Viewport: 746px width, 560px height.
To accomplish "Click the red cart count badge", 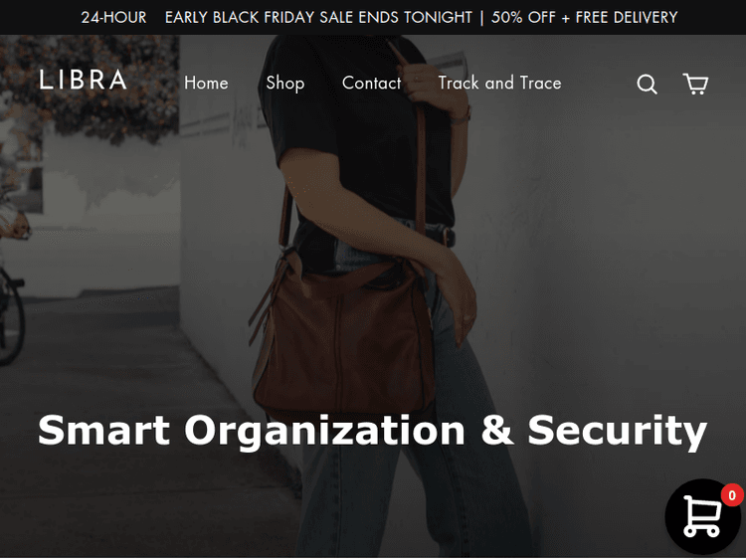I will pos(732,495).
